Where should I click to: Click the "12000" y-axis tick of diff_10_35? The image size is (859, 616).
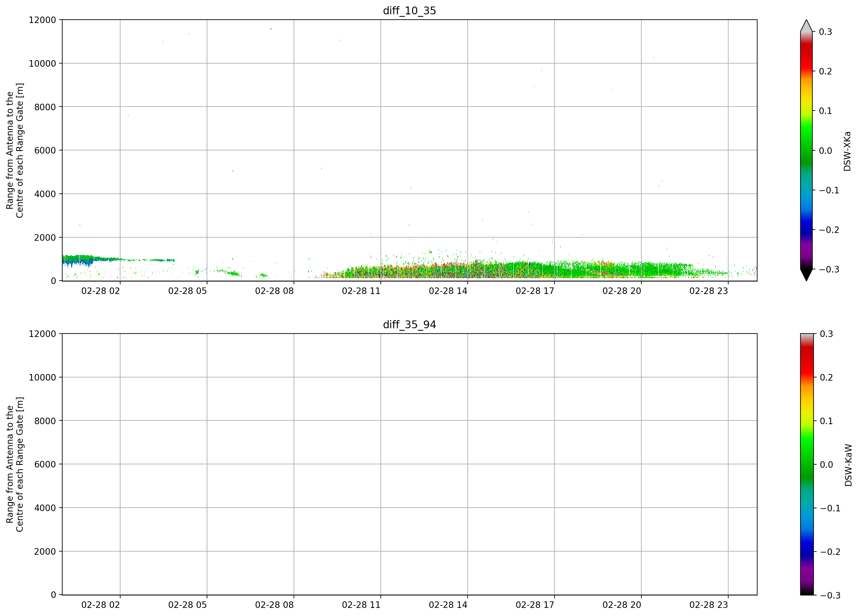(x=42, y=20)
